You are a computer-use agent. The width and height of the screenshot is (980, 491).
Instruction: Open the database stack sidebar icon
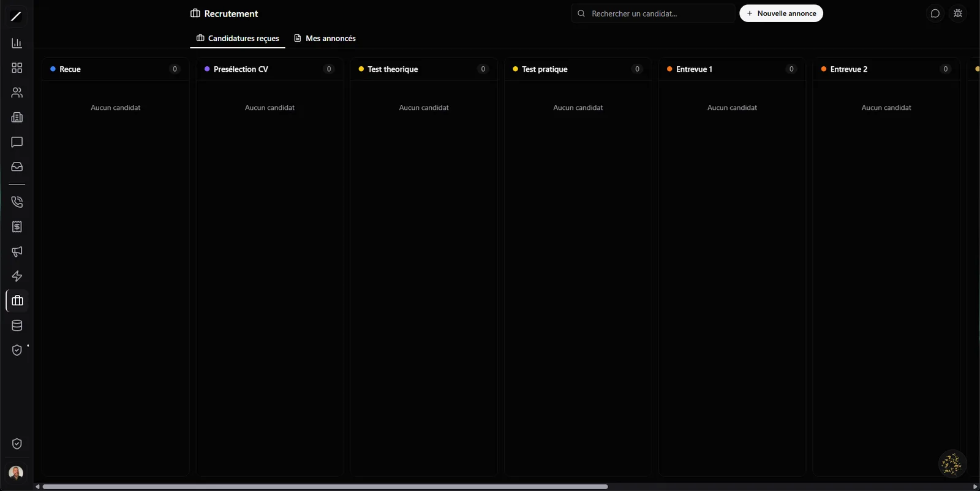pos(17,325)
